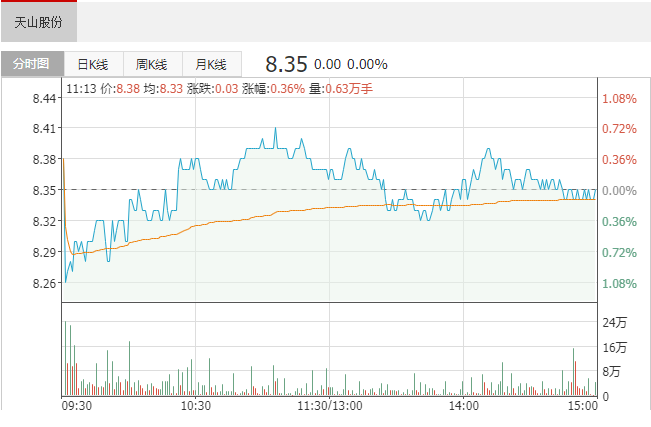Image resolution: width=651 pixels, height=427 pixels.
Task: Click the 11:30/13:00 time axis label
Action: point(330,405)
